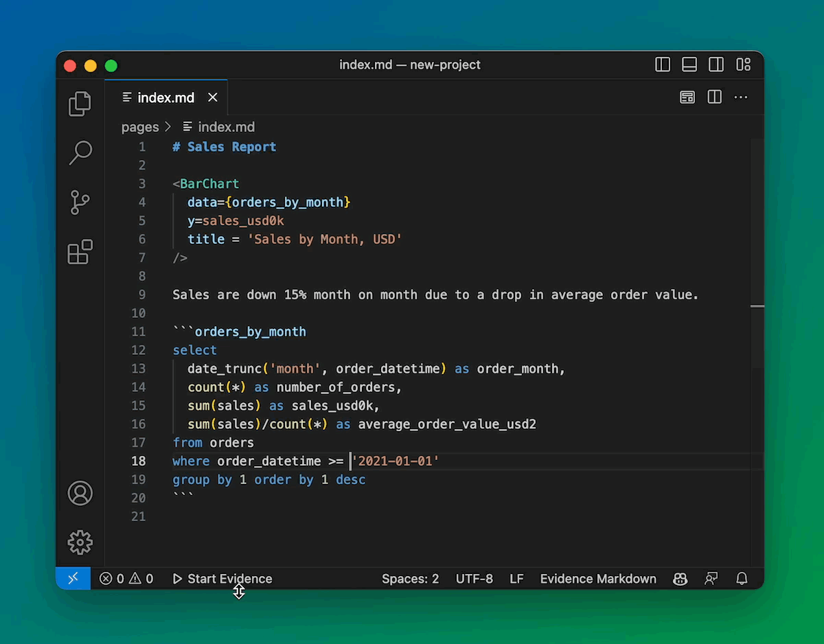This screenshot has width=824, height=644.
Task: Click the macOS yellow minimize button
Action: pyautogui.click(x=91, y=66)
